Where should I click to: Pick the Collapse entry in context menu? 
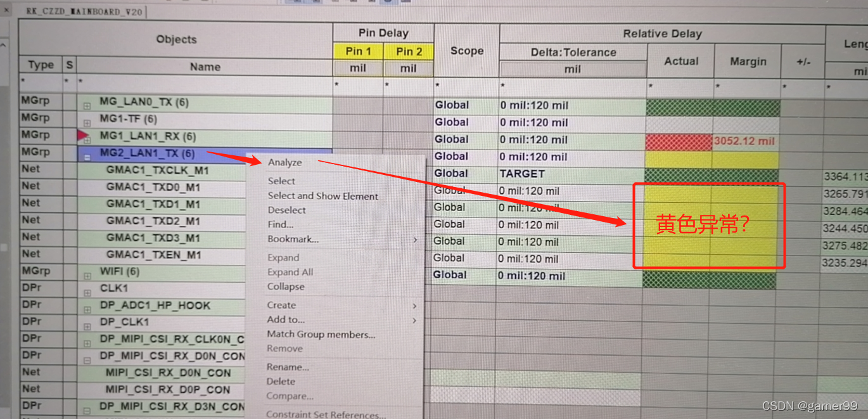(x=286, y=287)
